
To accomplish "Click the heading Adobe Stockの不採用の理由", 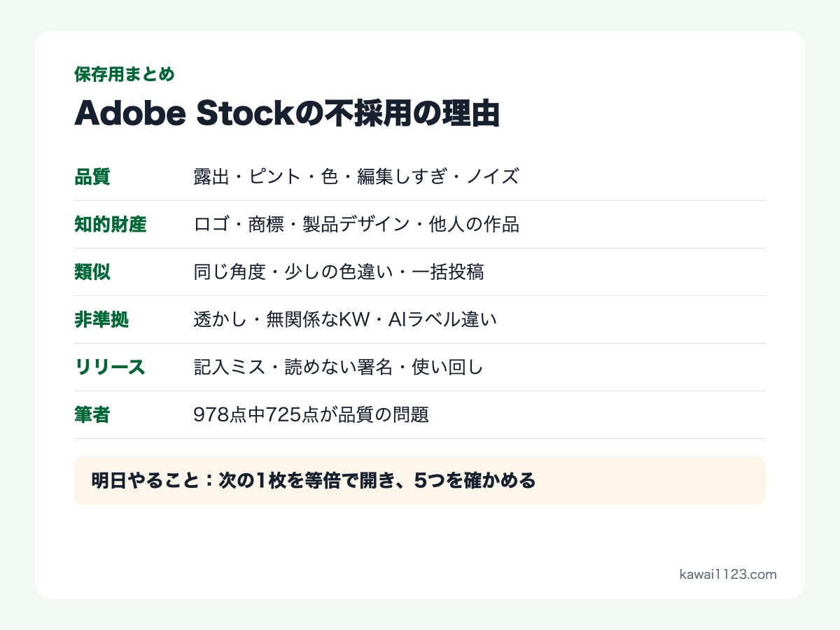I will point(287,113).
